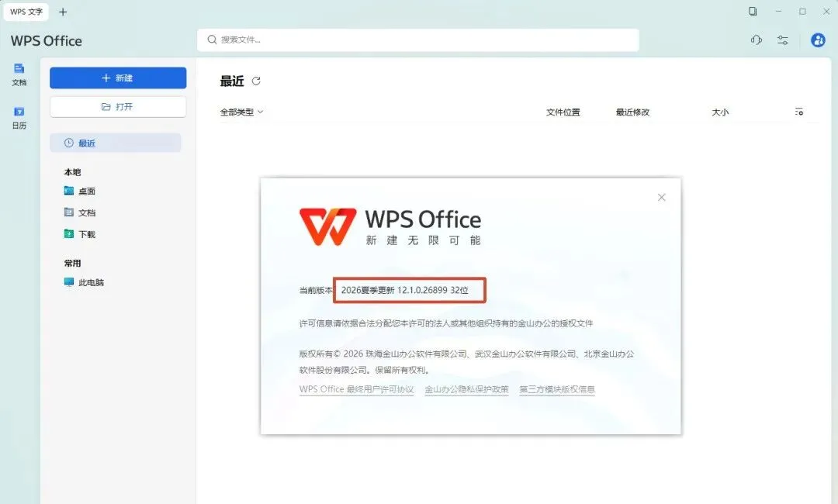Maximize the WPS Office window
Screen dimensions: 838x504
click(802, 11)
